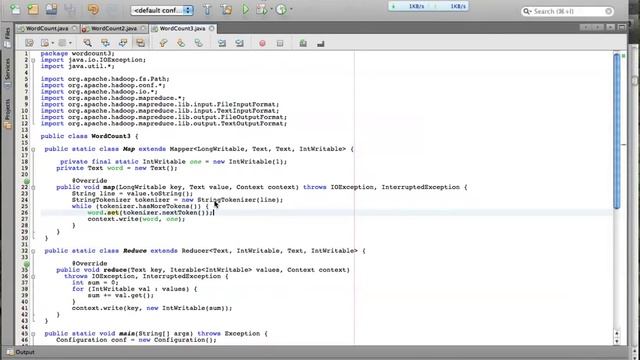Run the project with the green arrow
Viewport: 640px width, 360px height.
coord(245,9)
